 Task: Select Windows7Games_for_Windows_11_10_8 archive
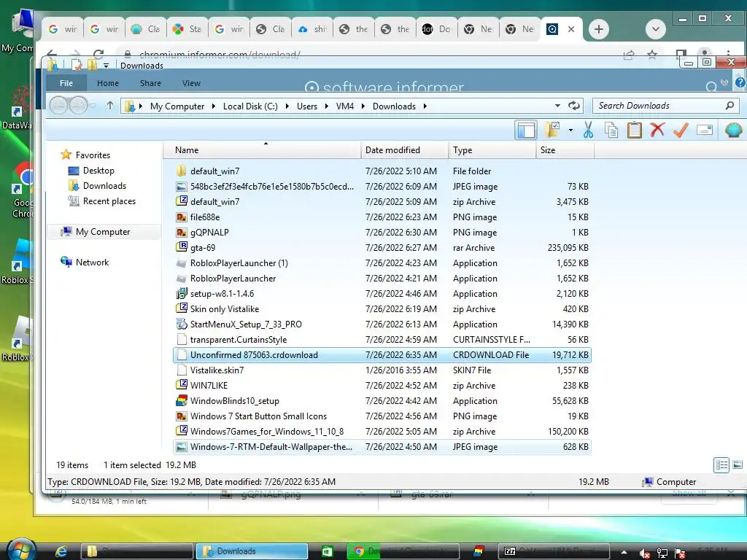coord(382,432)
